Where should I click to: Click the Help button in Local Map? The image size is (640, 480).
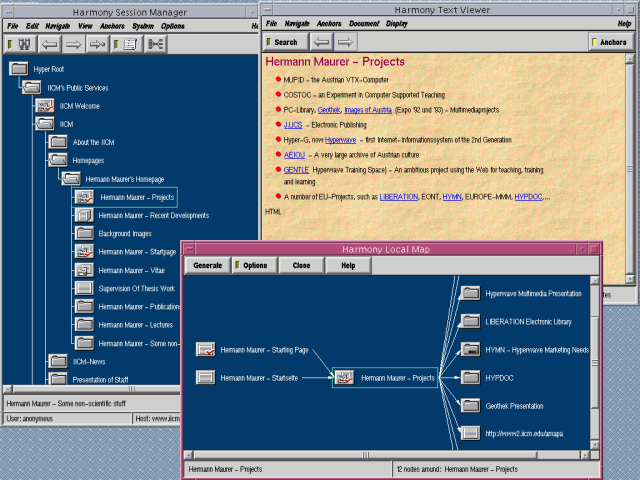click(x=348, y=265)
